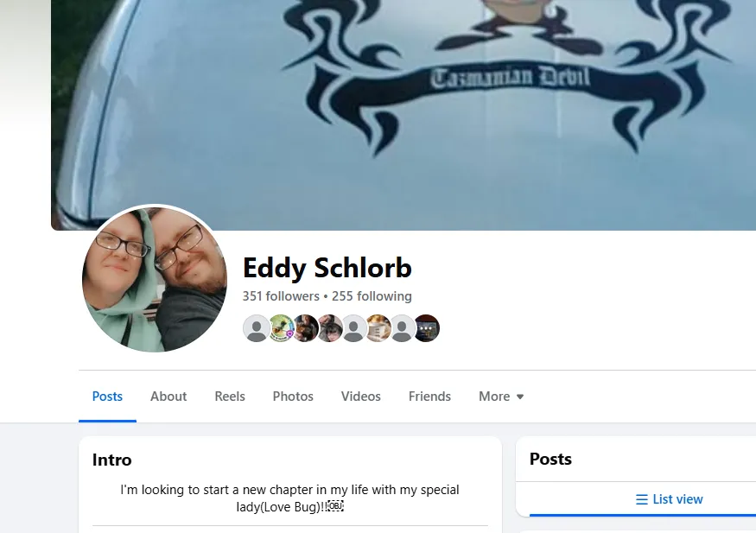Open the Friends tab

[x=429, y=397]
